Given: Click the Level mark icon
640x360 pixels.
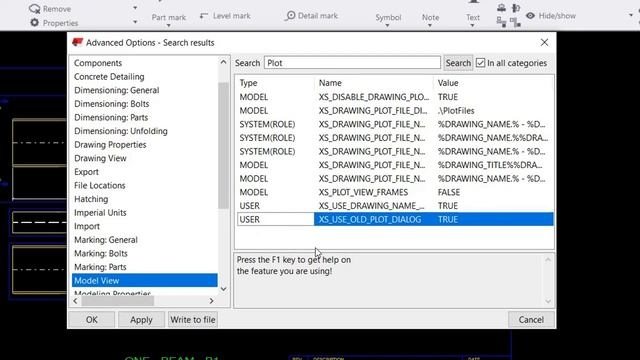Looking at the screenshot, I should (204, 16).
